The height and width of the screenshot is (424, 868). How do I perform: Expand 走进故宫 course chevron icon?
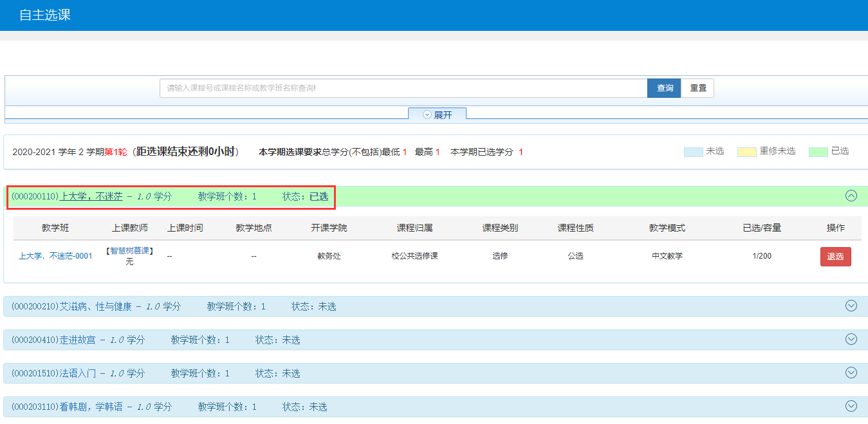click(851, 339)
